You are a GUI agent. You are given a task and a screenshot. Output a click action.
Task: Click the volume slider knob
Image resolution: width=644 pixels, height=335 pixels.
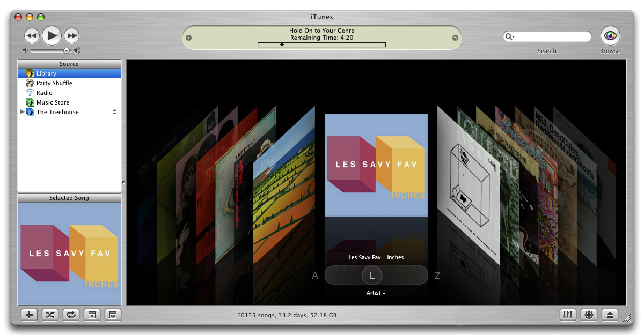67,50
